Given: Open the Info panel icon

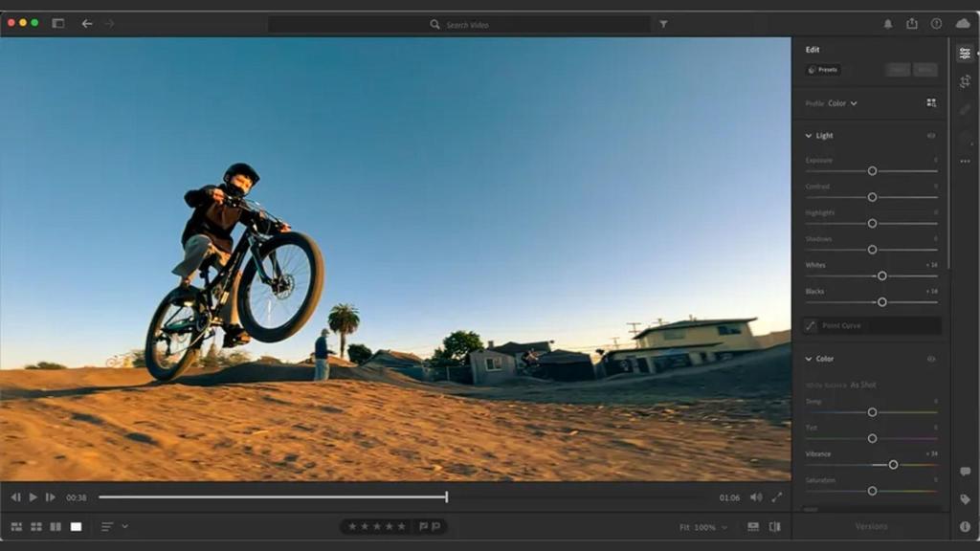Looking at the screenshot, I should tap(965, 526).
